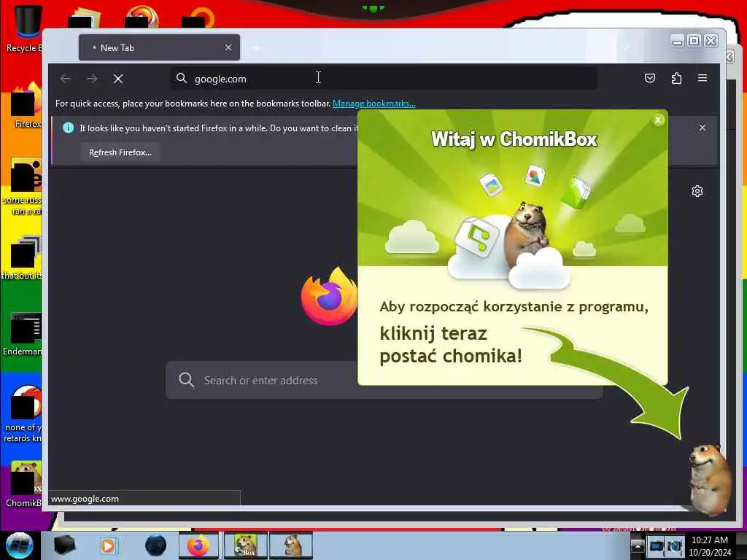Viewport: 747px width, 560px height.
Task: Click the Refresh Firefox... button
Action: coord(120,152)
